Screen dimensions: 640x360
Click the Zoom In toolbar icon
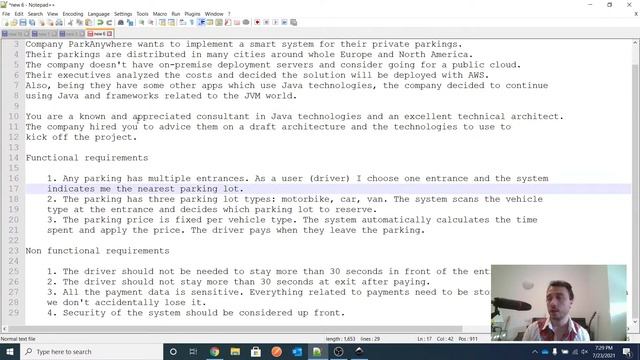click(141, 22)
